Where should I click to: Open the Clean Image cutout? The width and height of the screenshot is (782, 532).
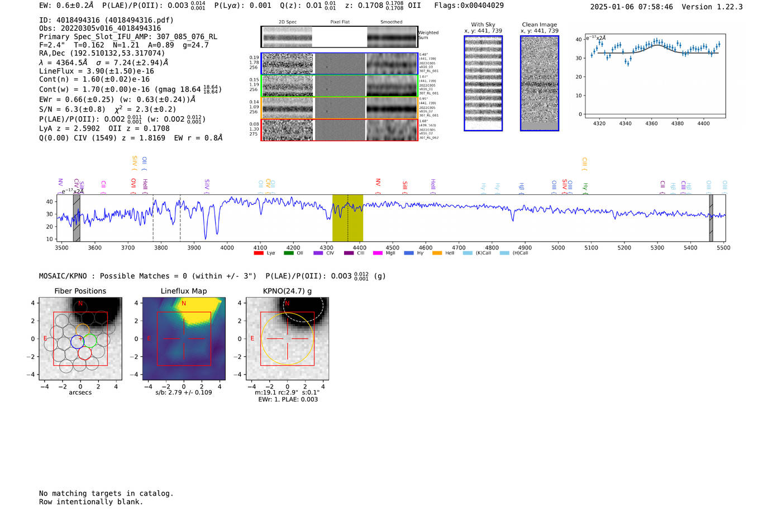(540, 83)
